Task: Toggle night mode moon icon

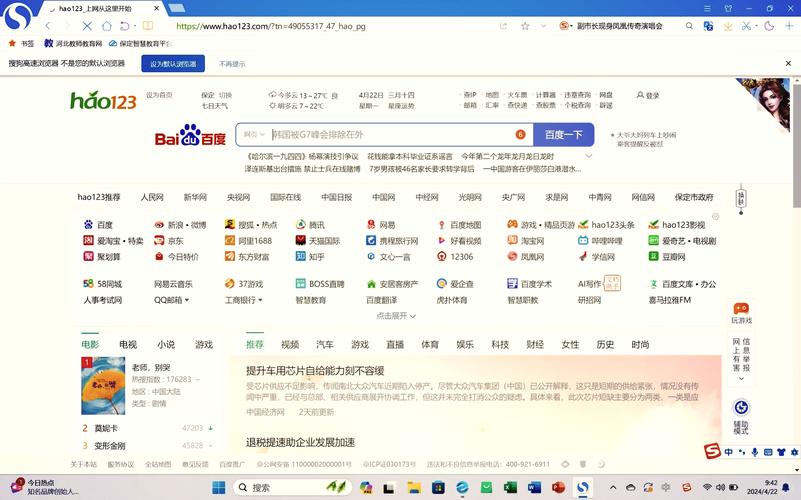Action: tap(769, 26)
